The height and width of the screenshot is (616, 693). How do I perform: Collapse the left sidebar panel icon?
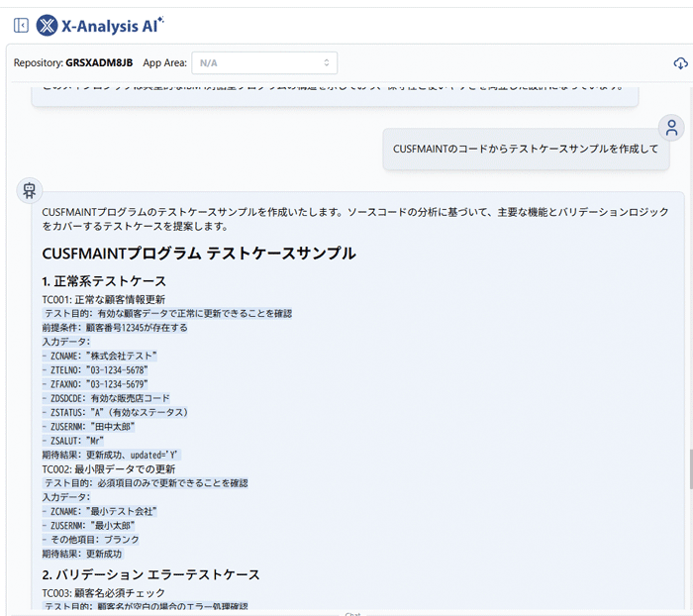point(21,25)
